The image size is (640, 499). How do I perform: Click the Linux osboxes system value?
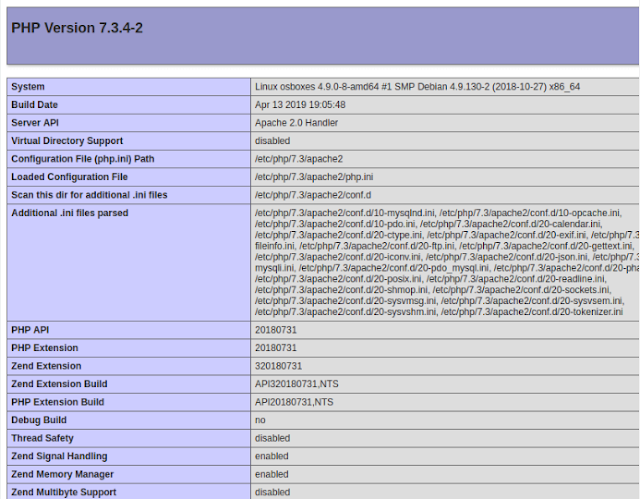coord(417,86)
